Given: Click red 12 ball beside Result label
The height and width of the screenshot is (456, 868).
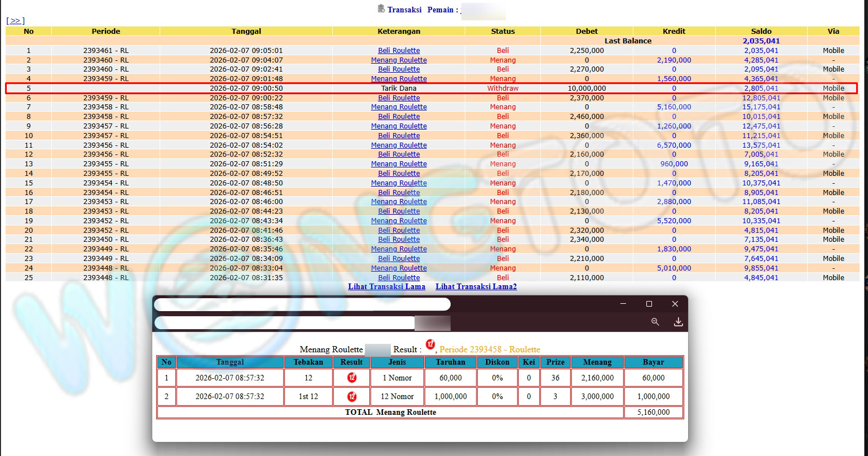Looking at the screenshot, I should tap(430, 344).
